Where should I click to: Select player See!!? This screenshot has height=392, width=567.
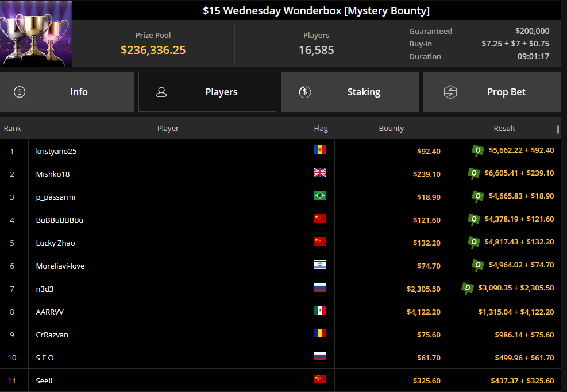click(44, 381)
